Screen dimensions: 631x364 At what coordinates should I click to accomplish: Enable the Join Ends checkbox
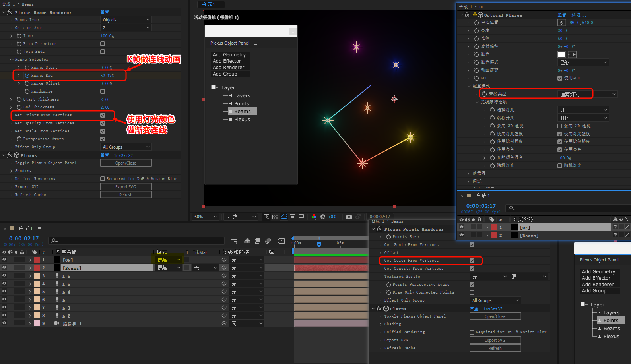[x=103, y=52]
